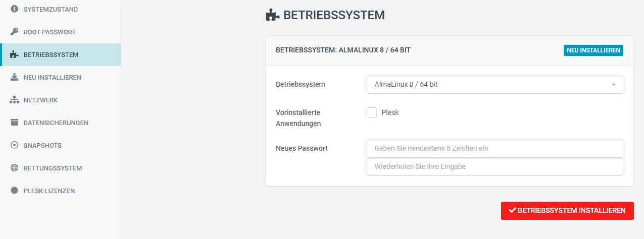Click the blue Neu installieren badge button
This screenshot has width=644, height=239.
(593, 50)
